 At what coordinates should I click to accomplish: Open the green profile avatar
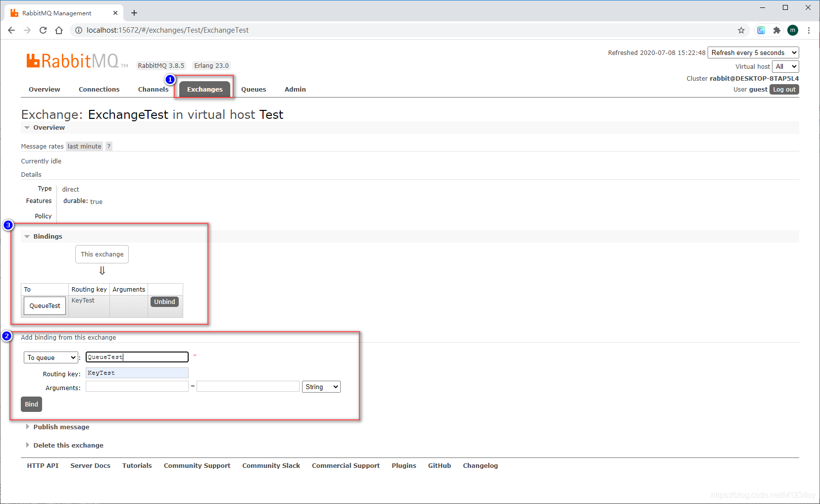pos(793,30)
